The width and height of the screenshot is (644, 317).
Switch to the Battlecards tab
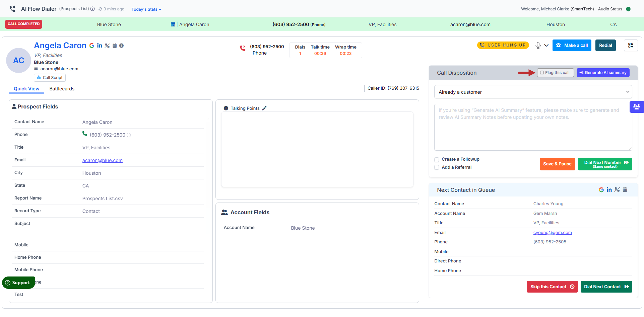(62, 89)
